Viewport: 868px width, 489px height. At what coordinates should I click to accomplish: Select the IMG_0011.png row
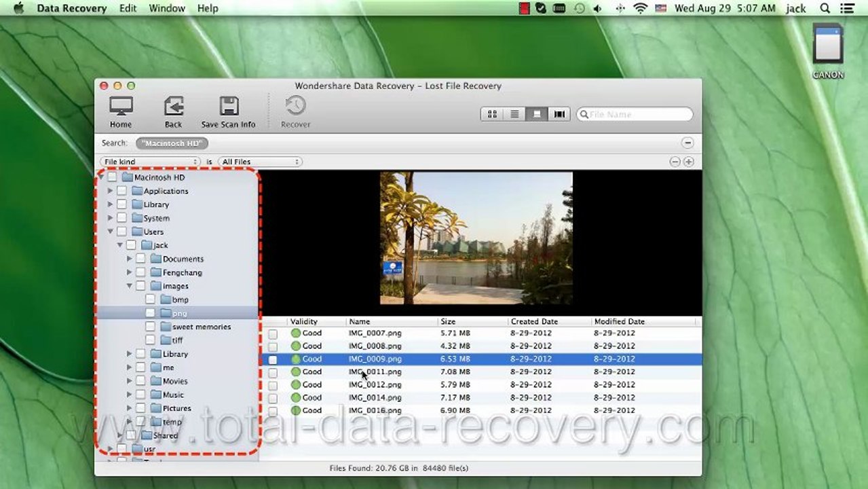pyautogui.click(x=481, y=372)
